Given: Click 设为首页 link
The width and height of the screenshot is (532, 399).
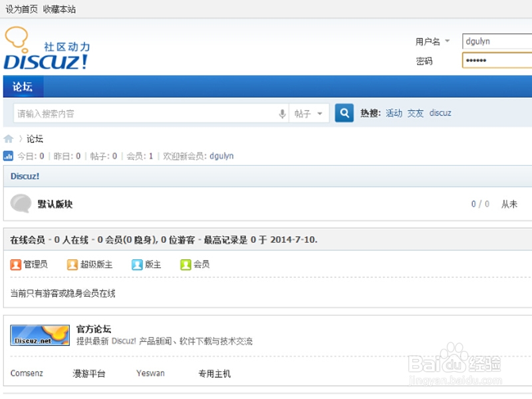Looking at the screenshot, I should [x=21, y=9].
